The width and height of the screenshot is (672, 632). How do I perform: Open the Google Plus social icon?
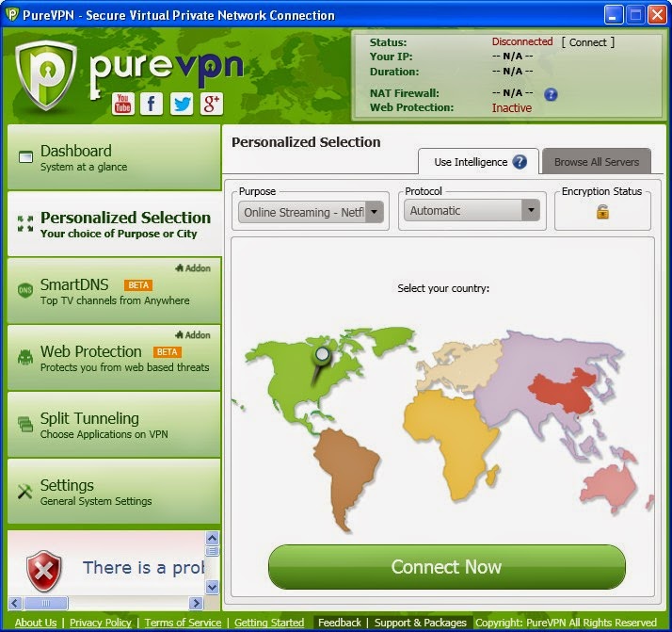tap(211, 104)
